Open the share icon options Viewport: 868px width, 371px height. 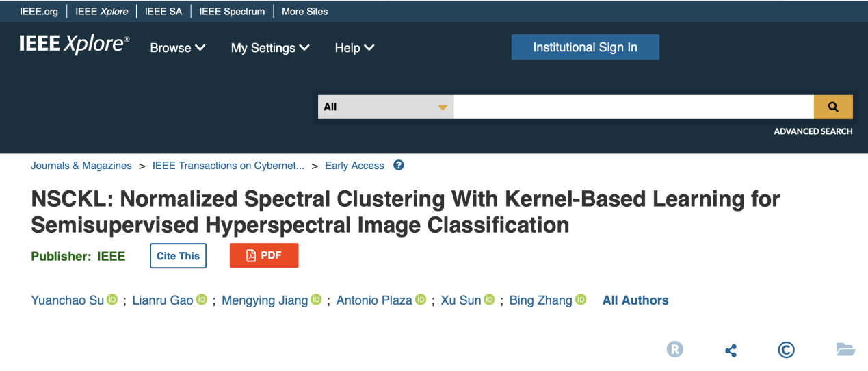[731, 350]
